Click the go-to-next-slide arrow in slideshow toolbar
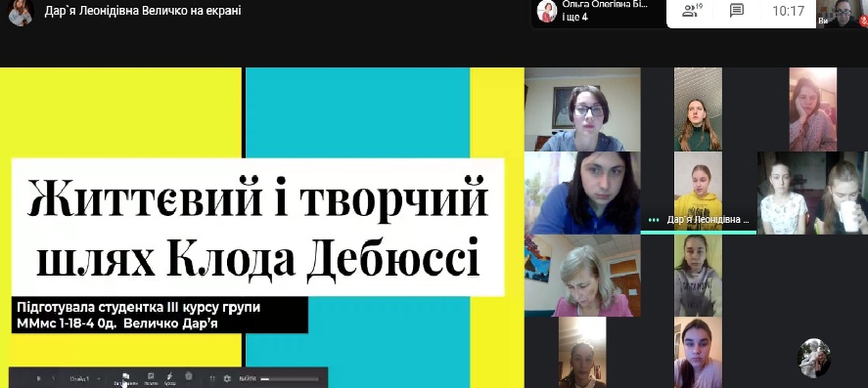Viewport: 868px width, 388px height. click(53, 378)
